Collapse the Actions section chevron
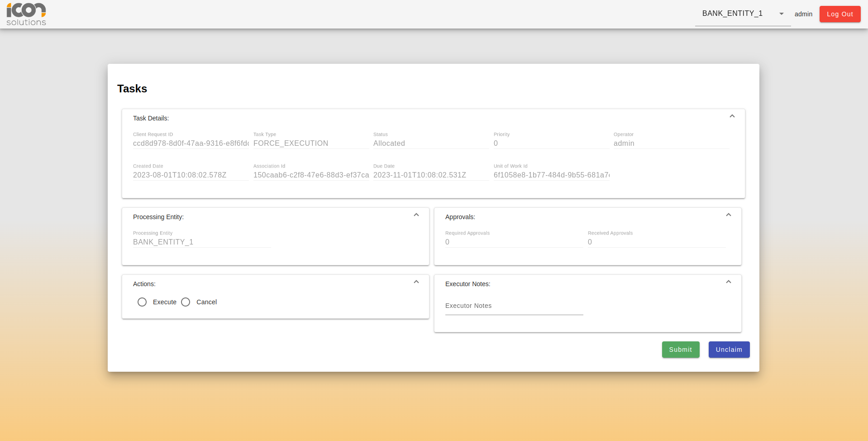The width and height of the screenshot is (868, 441). click(x=416, y=282)
